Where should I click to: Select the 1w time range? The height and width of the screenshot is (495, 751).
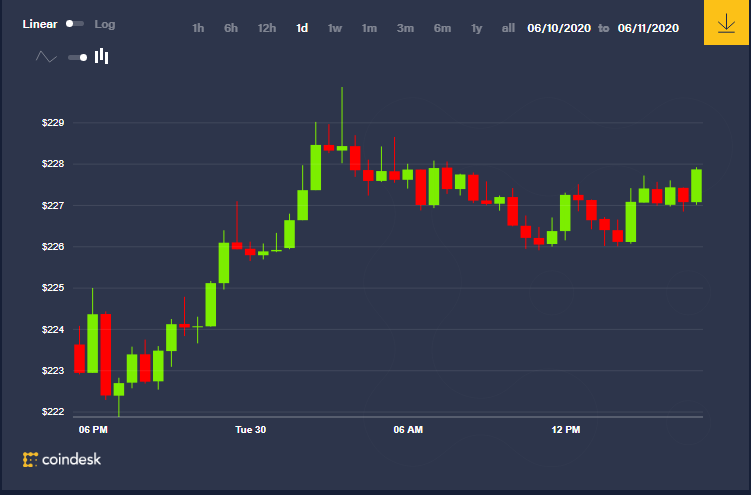tap(335, 28)
